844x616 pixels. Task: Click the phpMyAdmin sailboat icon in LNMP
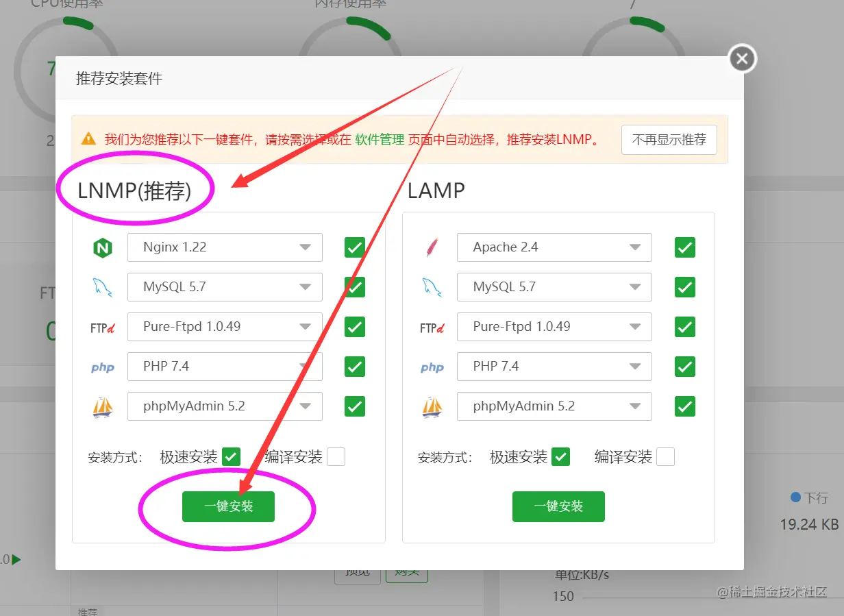(x=102, y=407)
